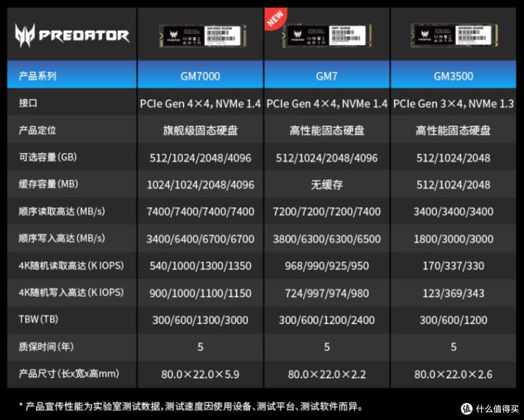This screenshot has width=524, height=420.
Task: Click the GM7000 SSD product image
Action: [202, 35]
